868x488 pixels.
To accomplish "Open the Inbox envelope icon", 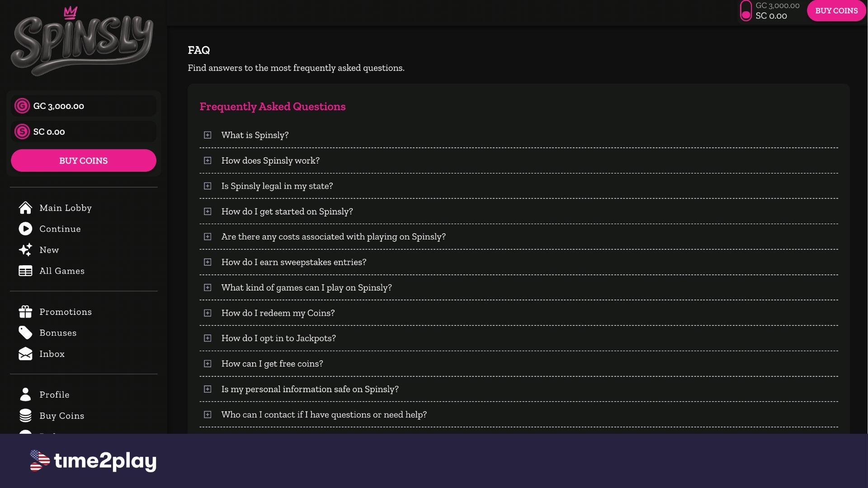I will [25, 354].
